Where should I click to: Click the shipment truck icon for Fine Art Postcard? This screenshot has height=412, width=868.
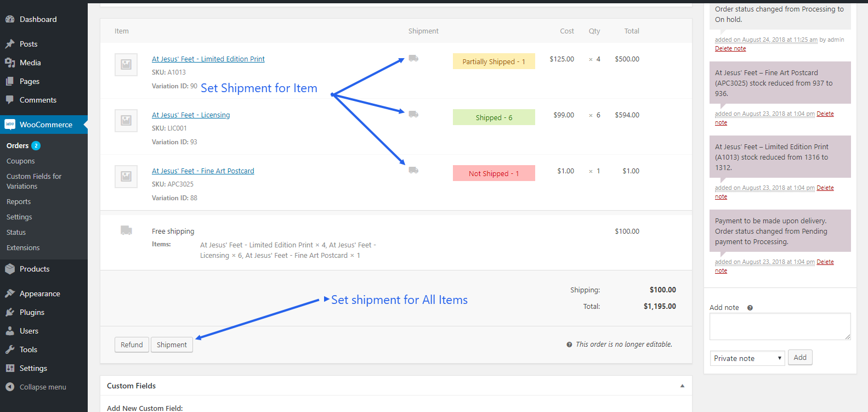coord(413,170)
